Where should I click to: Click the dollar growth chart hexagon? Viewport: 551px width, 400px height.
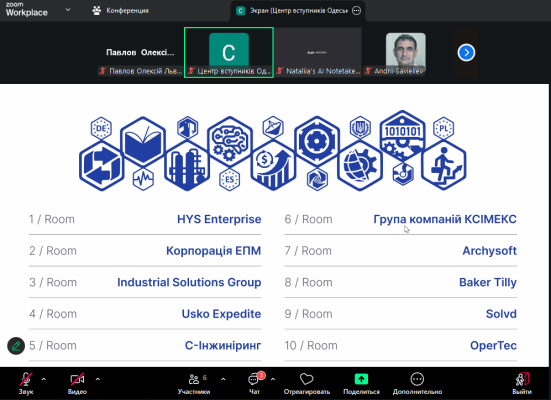(x=273, y=166)
